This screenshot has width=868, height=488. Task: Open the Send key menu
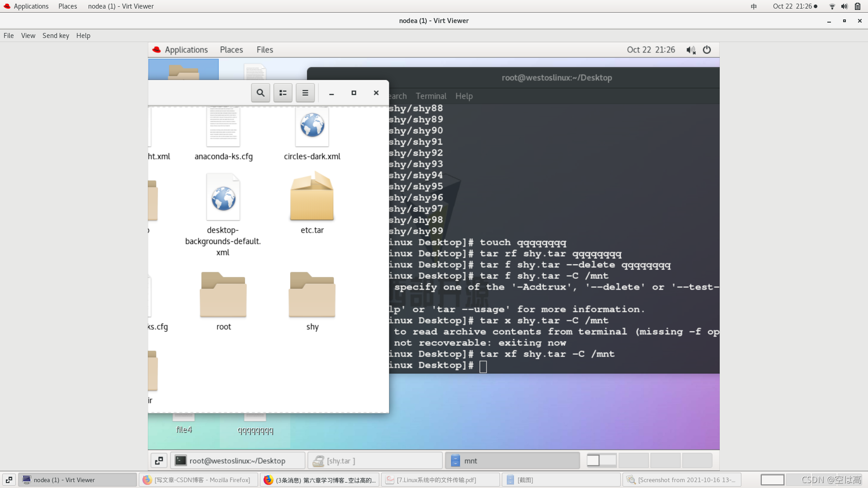(x=56, y=36)
